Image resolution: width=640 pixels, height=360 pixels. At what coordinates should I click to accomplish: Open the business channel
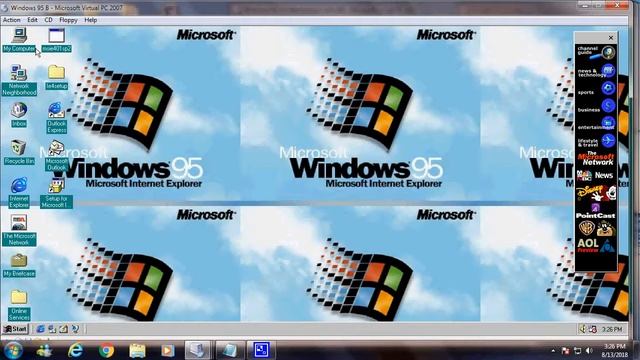pyautogui.click(x=596, y=107)
